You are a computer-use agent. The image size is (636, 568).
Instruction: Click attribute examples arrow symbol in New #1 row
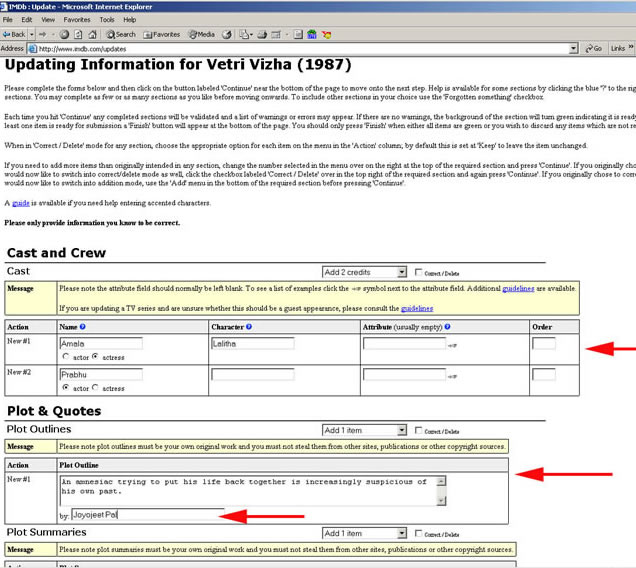click(452, 345)
